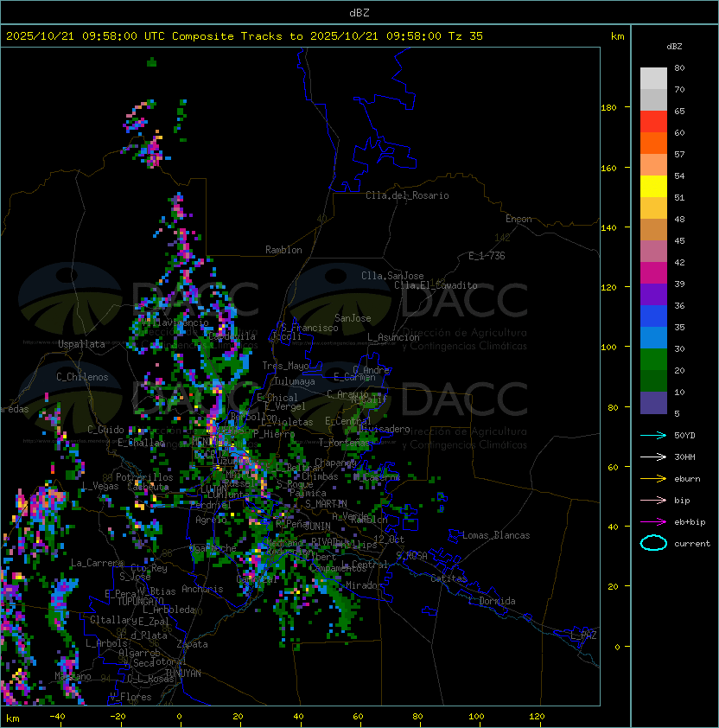The width and height of the screenshot is (719, 728).
Task: Click the cyan 50YD track arrow in legend
Action: click(x=653, y=436)
